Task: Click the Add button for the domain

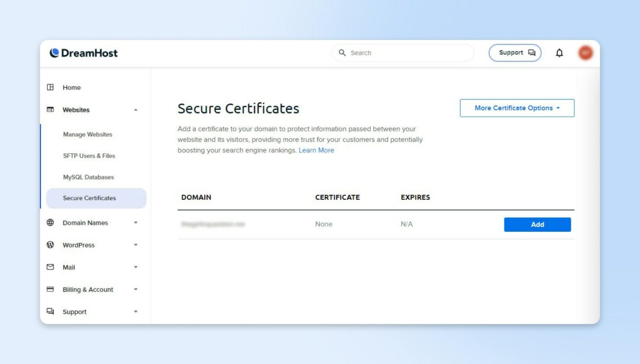Action: coord(537,224)
